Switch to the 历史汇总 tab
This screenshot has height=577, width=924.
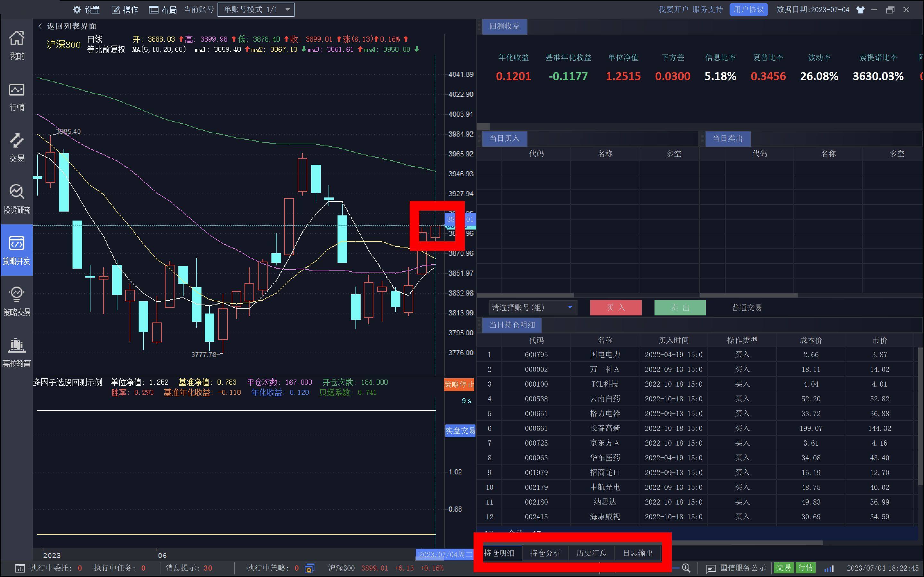pos(591,553)
